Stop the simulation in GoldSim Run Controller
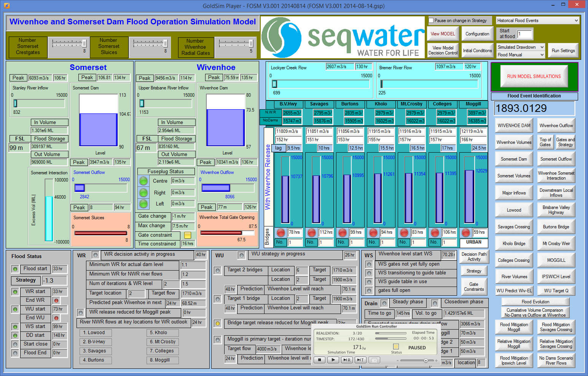Image resolution: width=588 pixels, height=376 pixels. click(x=320, y=360)
